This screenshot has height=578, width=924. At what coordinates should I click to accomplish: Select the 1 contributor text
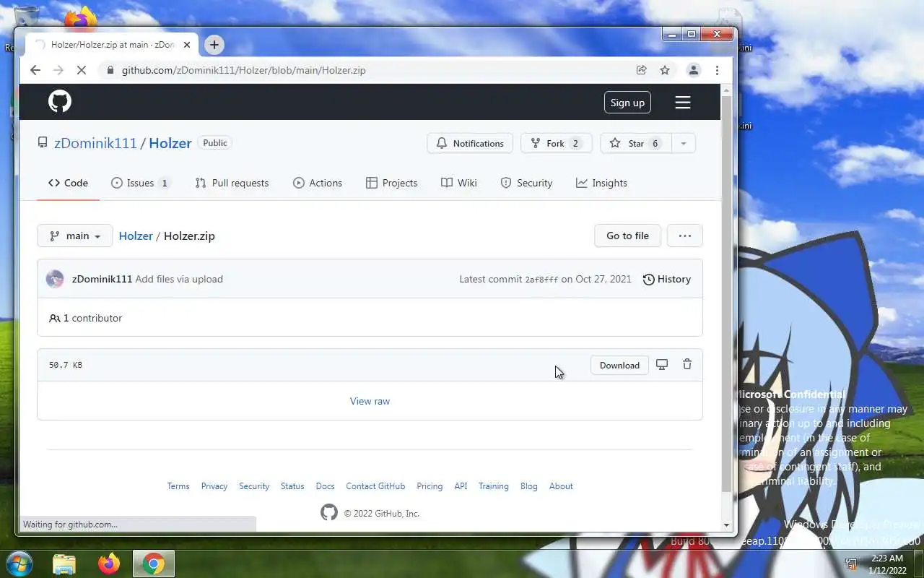coord(92,318)
